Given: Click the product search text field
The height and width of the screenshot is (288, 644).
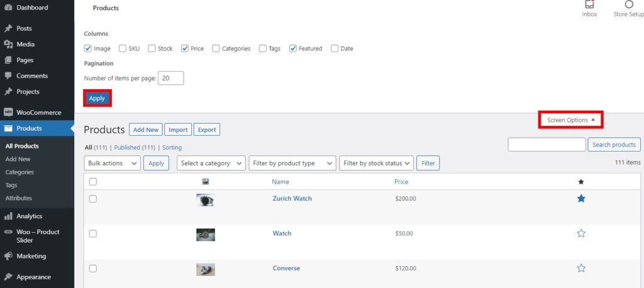Looking at the screenshot, I should tap(547, 145).
